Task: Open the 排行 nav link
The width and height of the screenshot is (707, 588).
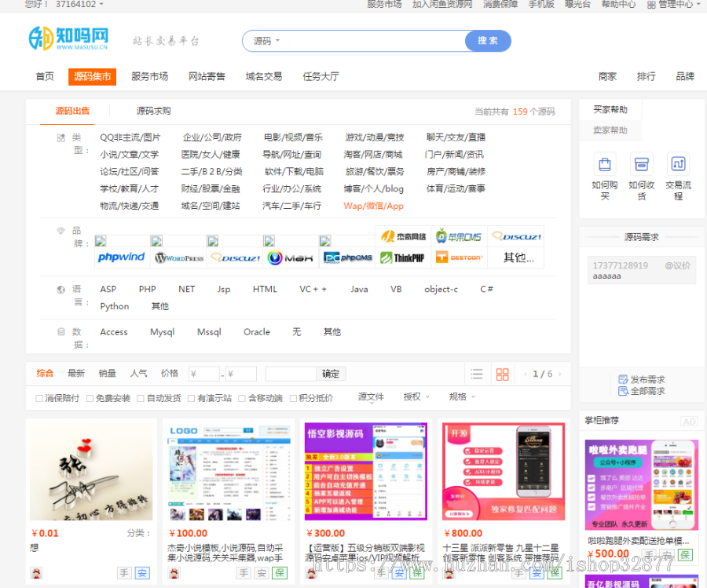Action: point(647,77)
